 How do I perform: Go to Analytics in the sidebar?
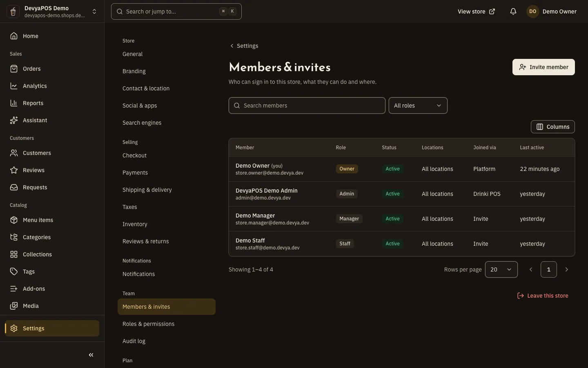tap(52, 86)
